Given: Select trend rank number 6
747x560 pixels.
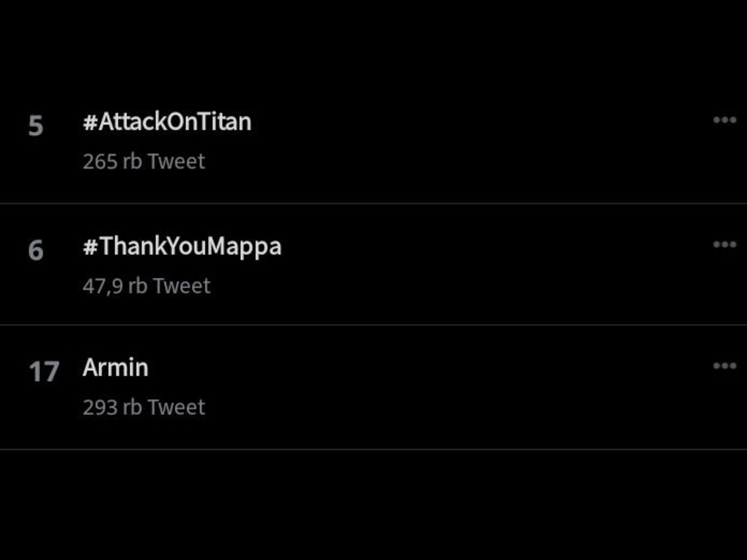Looking at the screenshot, I should pyautogui.click(x=36, y=251).
